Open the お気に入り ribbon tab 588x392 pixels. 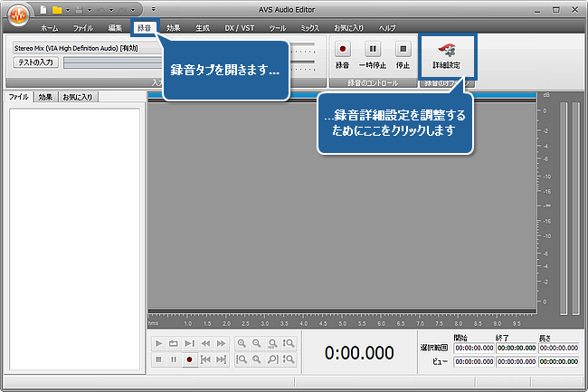pyautogui.click(x=349, y=28)
